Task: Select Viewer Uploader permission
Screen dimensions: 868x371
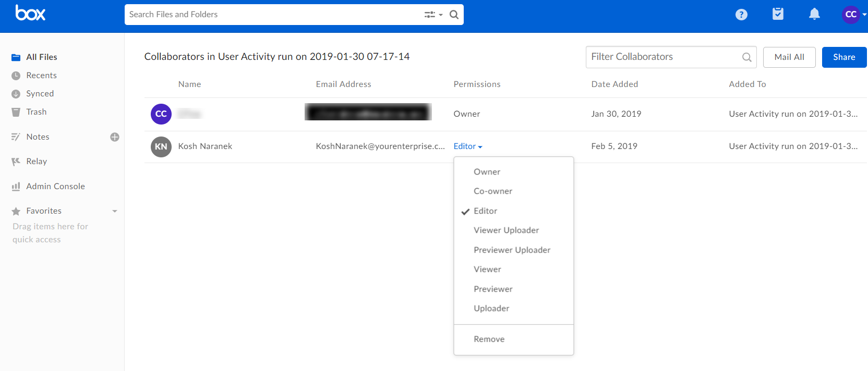Action: point(506,230)
